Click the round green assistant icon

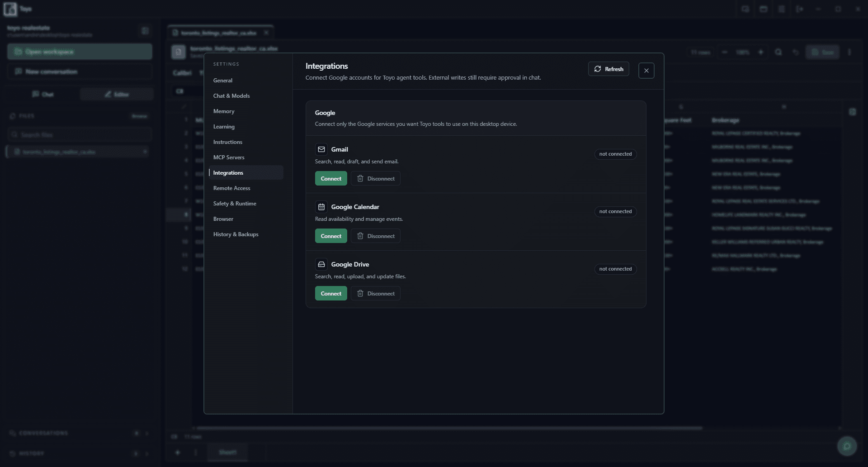pos(847,446)
